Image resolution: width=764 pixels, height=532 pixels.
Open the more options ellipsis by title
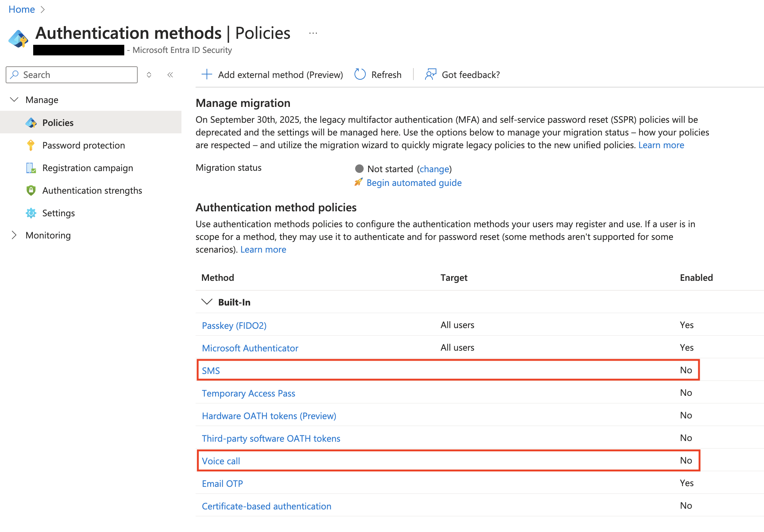pos(313,33)
